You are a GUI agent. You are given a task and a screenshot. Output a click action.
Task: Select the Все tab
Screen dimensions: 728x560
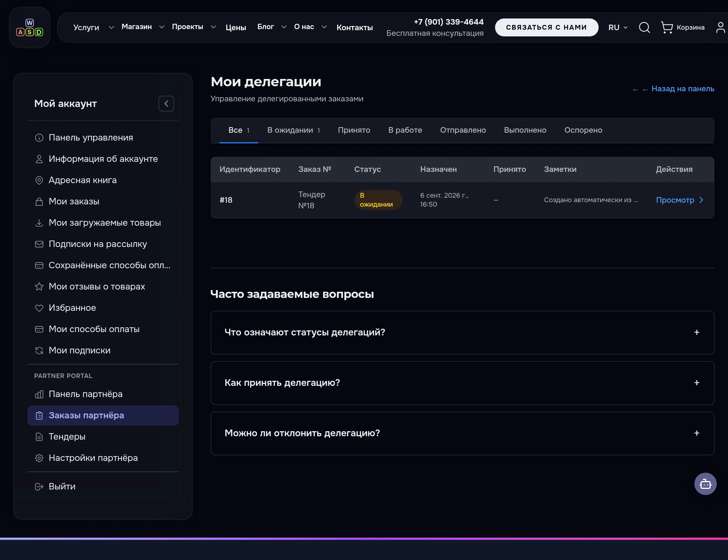[239, 130]
